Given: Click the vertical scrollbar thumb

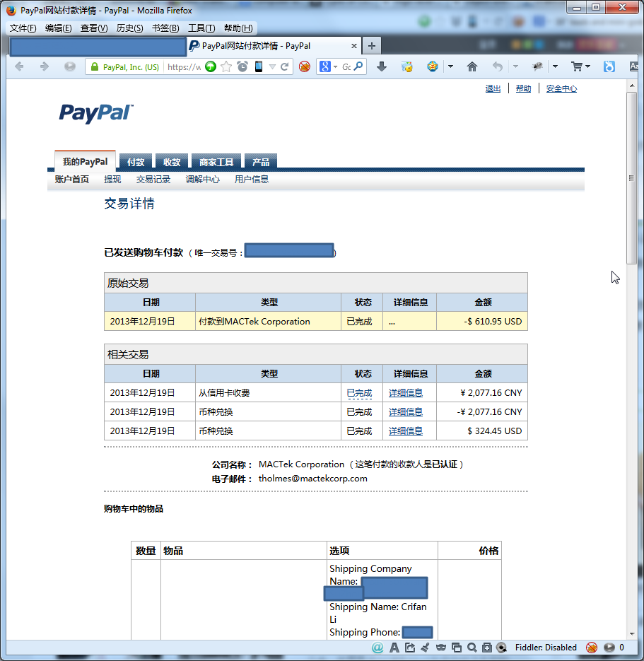Looking at the screenshot, I should 631,178.
